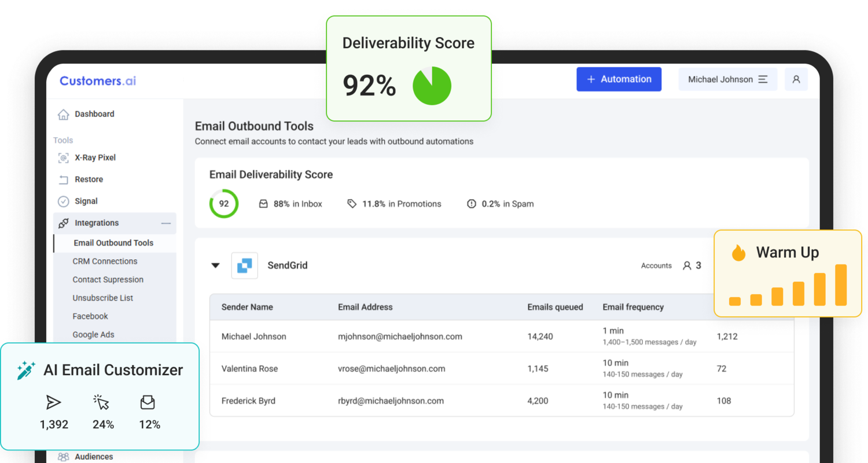The width and height of the screenshot is (868, 463).
Task: Open the Michael Johnson account menu
Action: (727, 79)
